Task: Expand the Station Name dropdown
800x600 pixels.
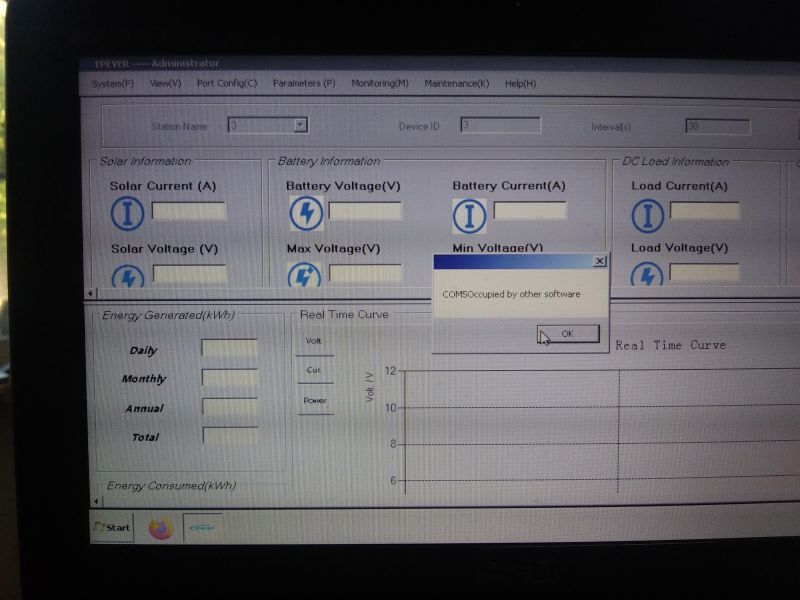Action: 301,125
